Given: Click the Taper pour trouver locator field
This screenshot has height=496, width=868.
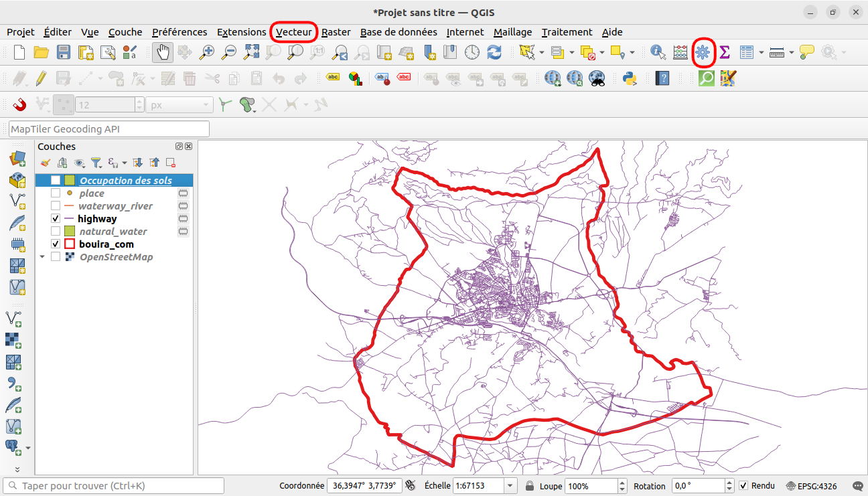Looking at the screenshot, I should click(x=113, y=486).
